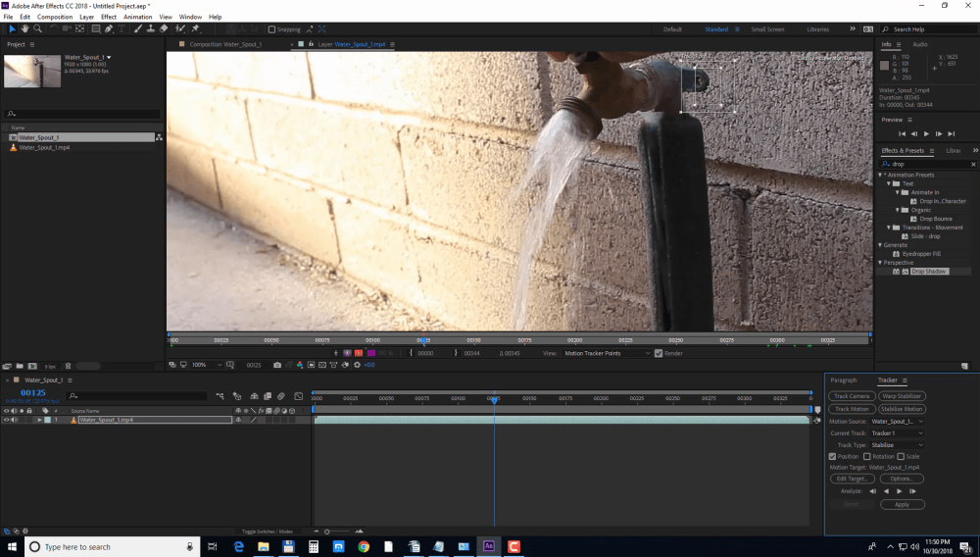The image size is (980, 557).
Task: Click the Edit Target button
Action: 852,479
